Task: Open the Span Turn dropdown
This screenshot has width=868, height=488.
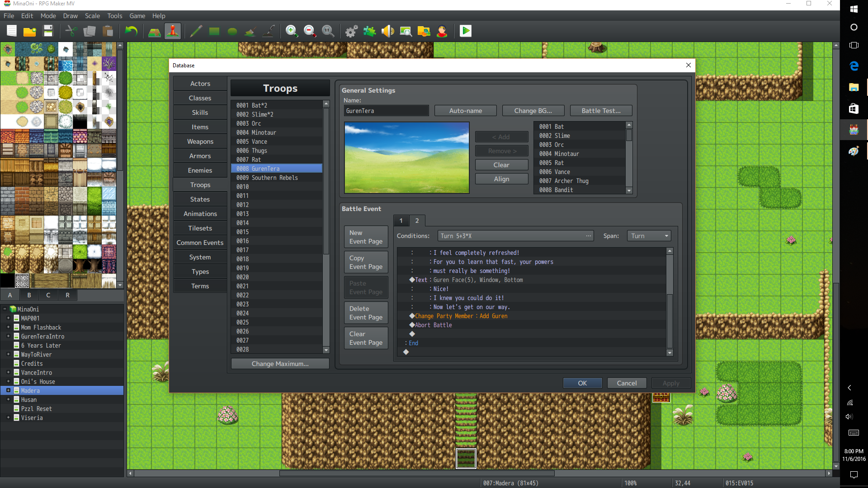Action: (649, 236)
